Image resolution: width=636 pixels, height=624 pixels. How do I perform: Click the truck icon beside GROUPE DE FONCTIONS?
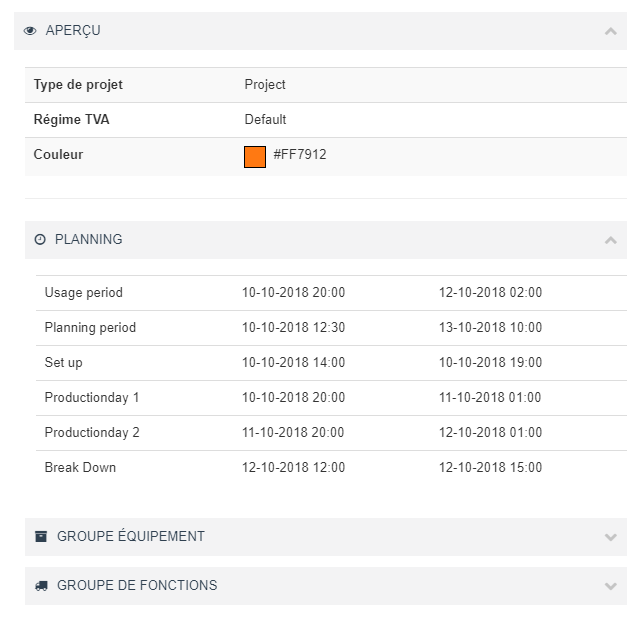(41, 586)
